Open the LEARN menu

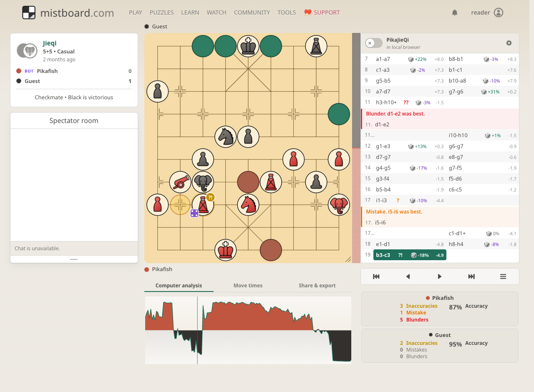tap(190, 13)
